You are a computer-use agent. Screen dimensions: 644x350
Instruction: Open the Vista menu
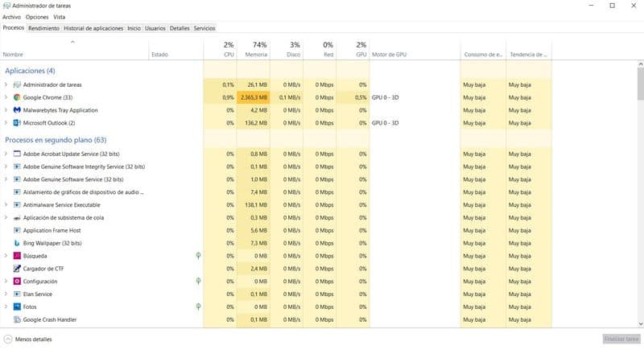59,17
